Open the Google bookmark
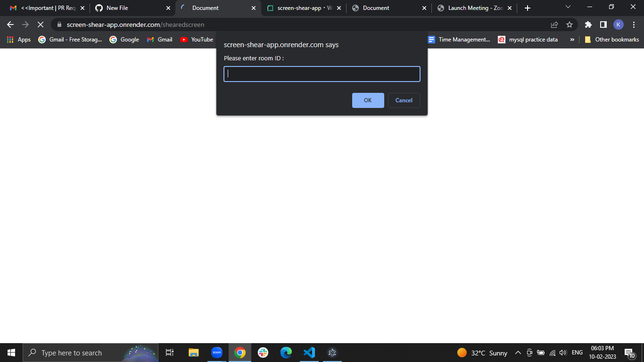The width and height of the screenshot is (644, 362). pos(124,40)
